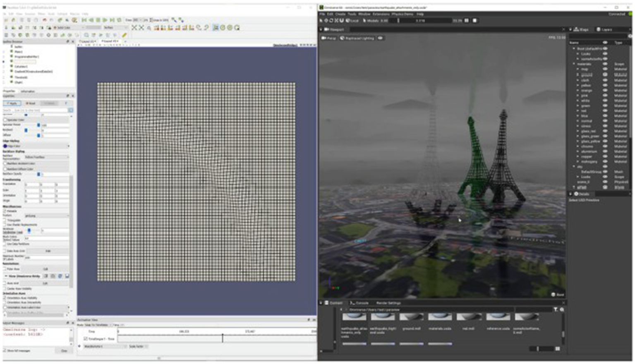Screen dimensions: 635x364
Task: Click the Reset button in Properties
Action: [x=31, y=103]
